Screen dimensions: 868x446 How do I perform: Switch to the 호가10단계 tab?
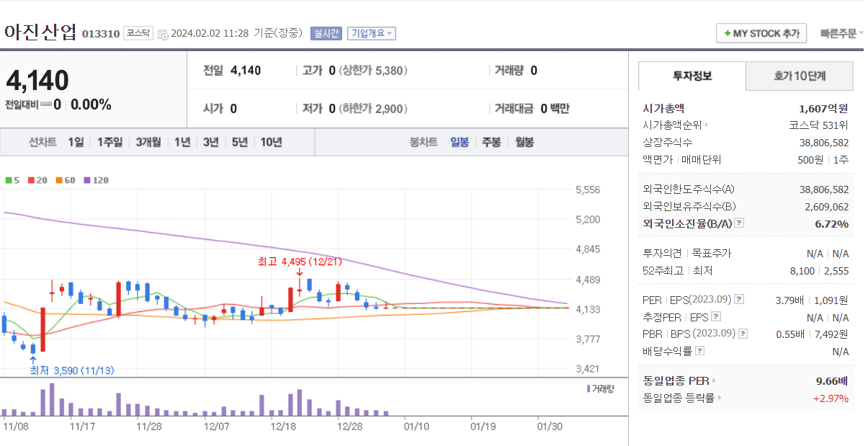coord(800,76)
